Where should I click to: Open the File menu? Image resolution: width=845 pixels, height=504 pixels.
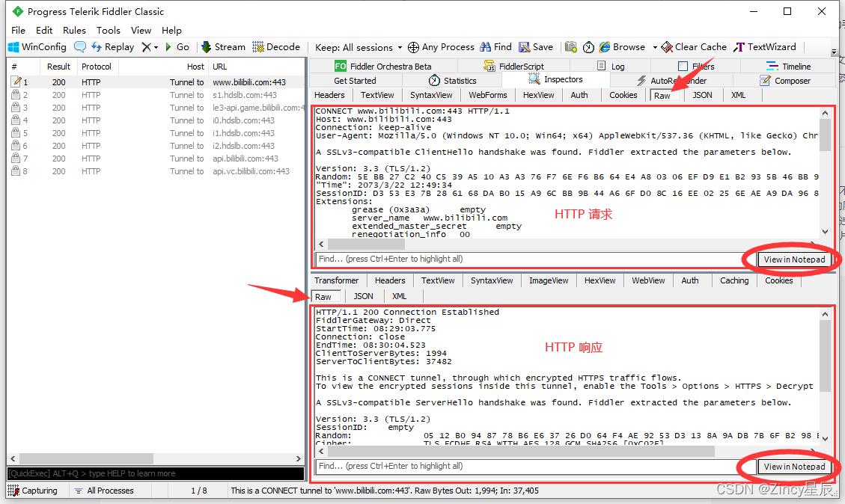[18, 30]
